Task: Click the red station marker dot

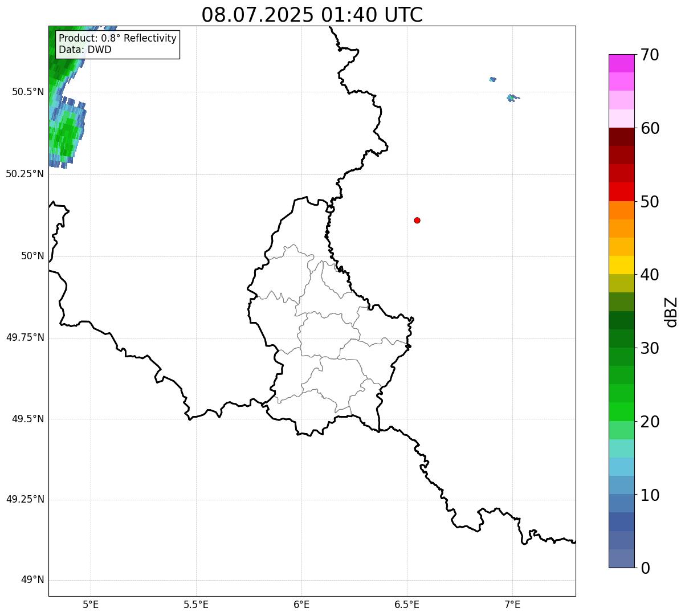Action: tap(417, 220)
